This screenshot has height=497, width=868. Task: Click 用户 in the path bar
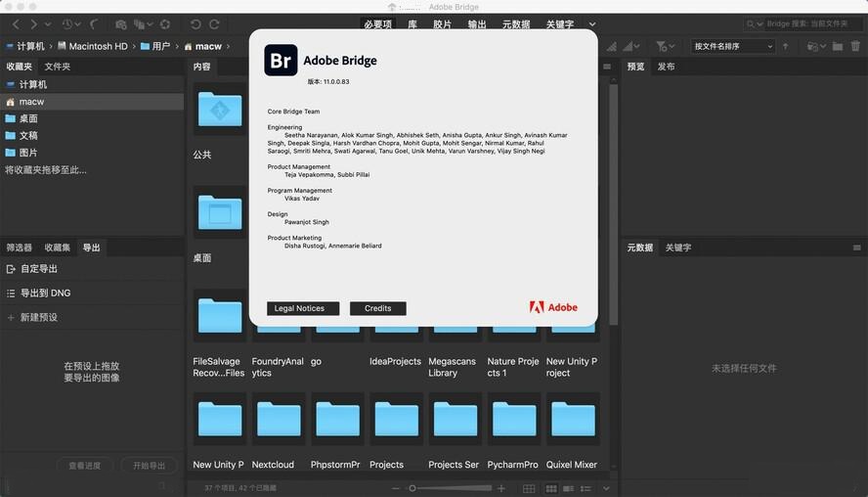click(x=155, y=47)
